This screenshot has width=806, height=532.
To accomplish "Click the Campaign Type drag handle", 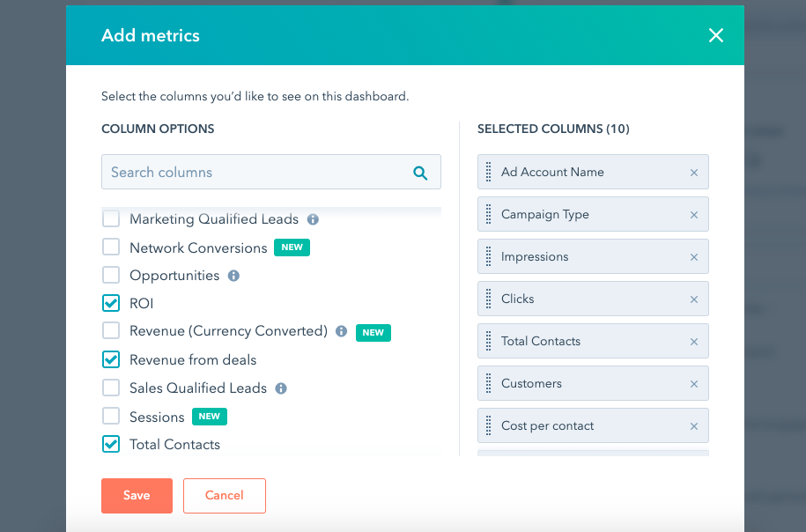I will point(488,214).
